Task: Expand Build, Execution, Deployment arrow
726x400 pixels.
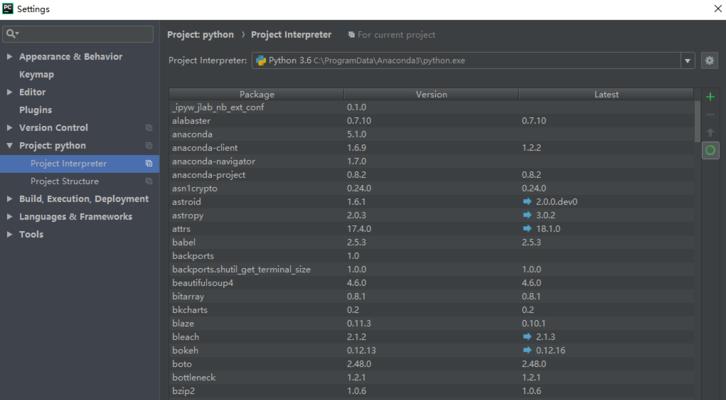Action: (9, 199)
